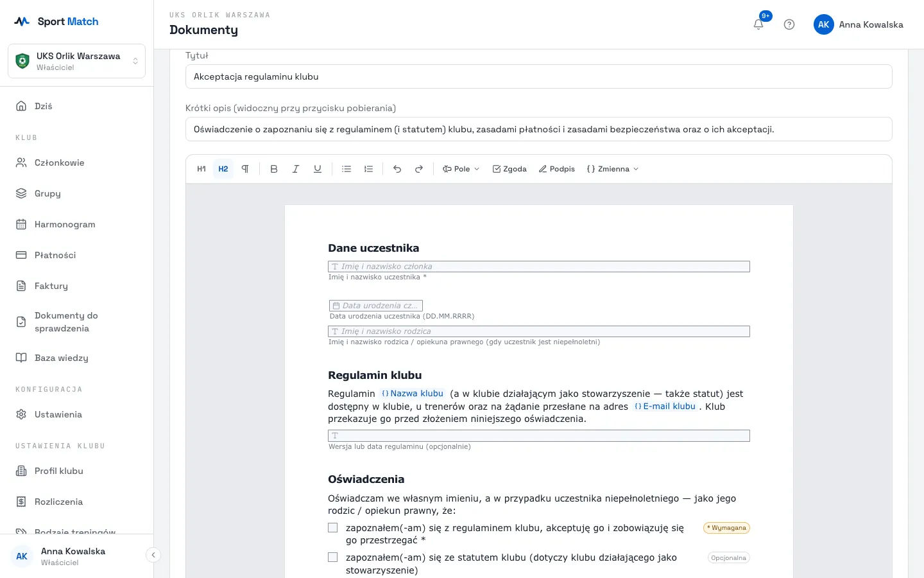The image size is (924, 578).
Task: Toggle Heading 2 format in toolbar
Action: point(223,169)
